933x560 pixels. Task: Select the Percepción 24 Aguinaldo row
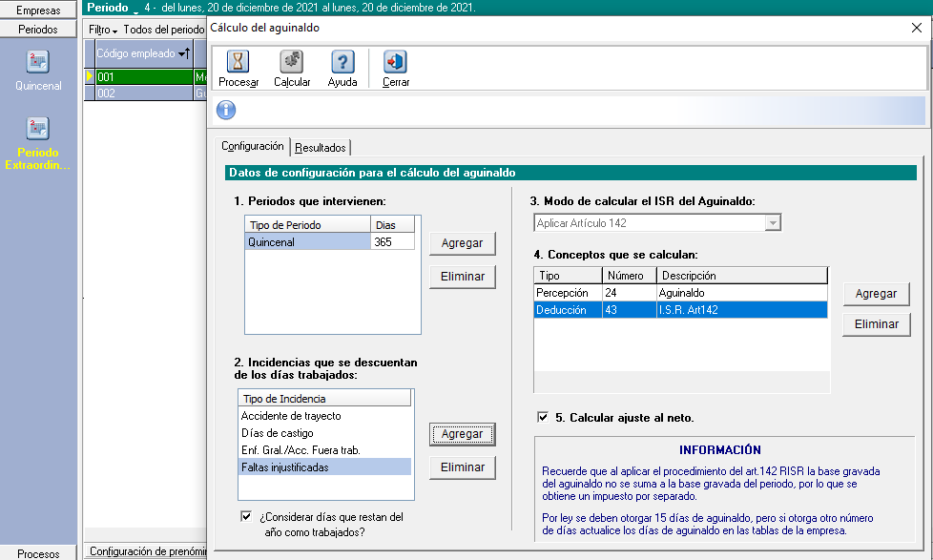(x=681, y=293)
